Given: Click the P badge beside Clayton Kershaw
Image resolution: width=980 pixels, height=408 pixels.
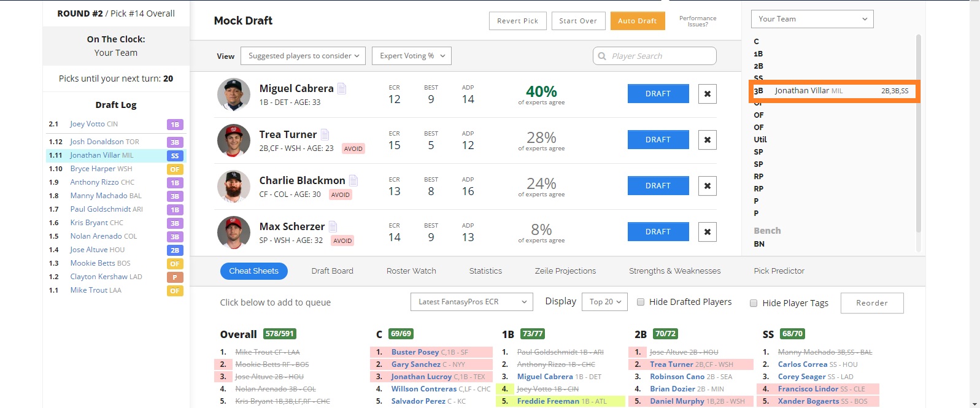Looking at the screenshot, I should [175, 277].
